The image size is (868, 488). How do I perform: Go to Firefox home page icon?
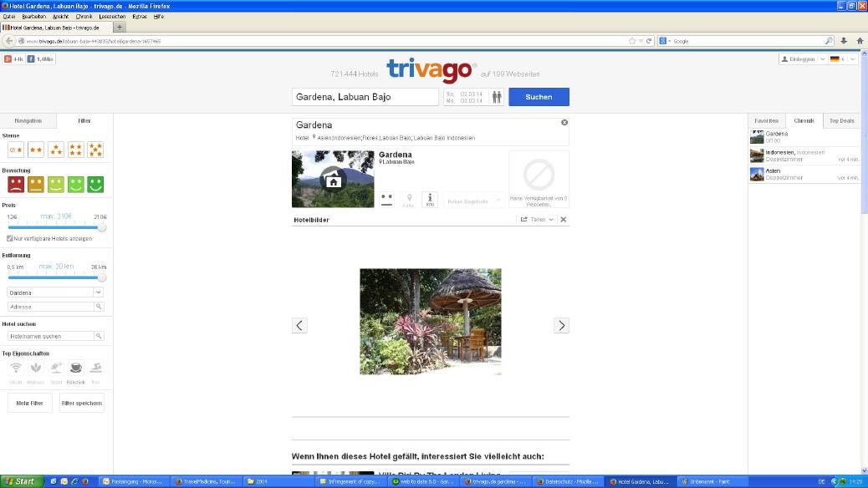point(860,41)
